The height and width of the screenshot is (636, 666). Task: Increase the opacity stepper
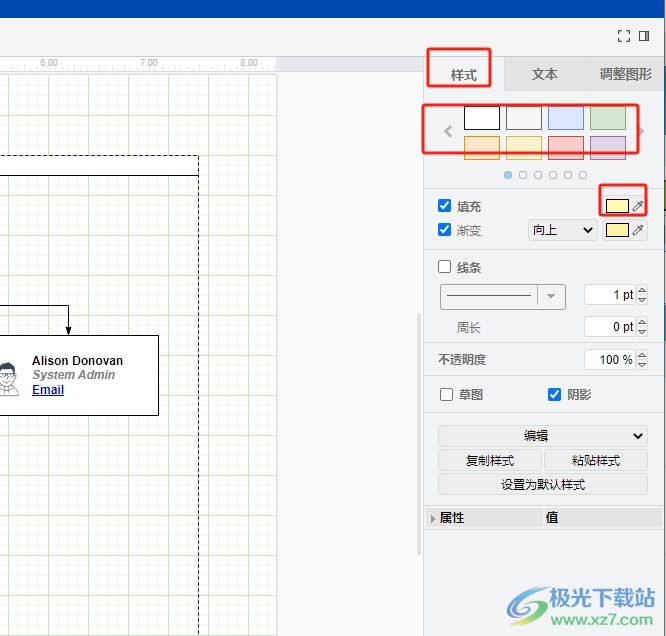pyautogui.click(x=642, y=355)
